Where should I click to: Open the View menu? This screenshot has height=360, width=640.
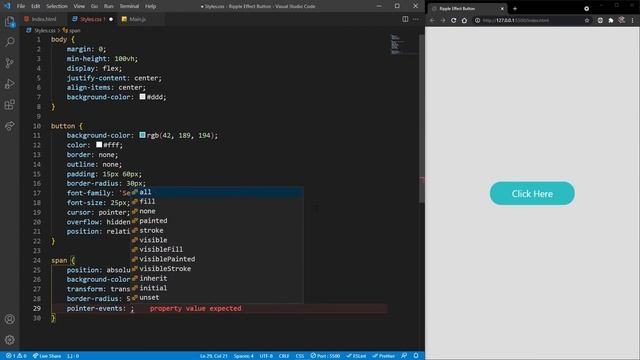79,6
